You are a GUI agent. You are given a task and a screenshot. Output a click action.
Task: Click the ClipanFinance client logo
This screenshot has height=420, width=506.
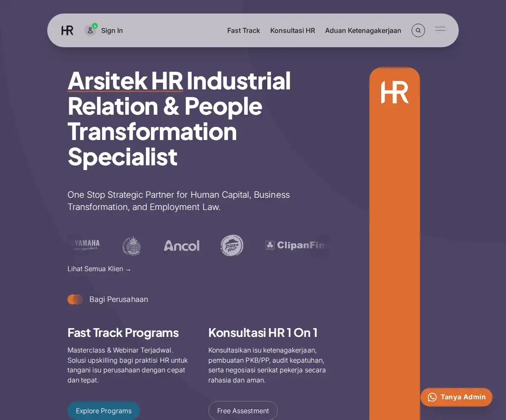(x=297, y=245)
